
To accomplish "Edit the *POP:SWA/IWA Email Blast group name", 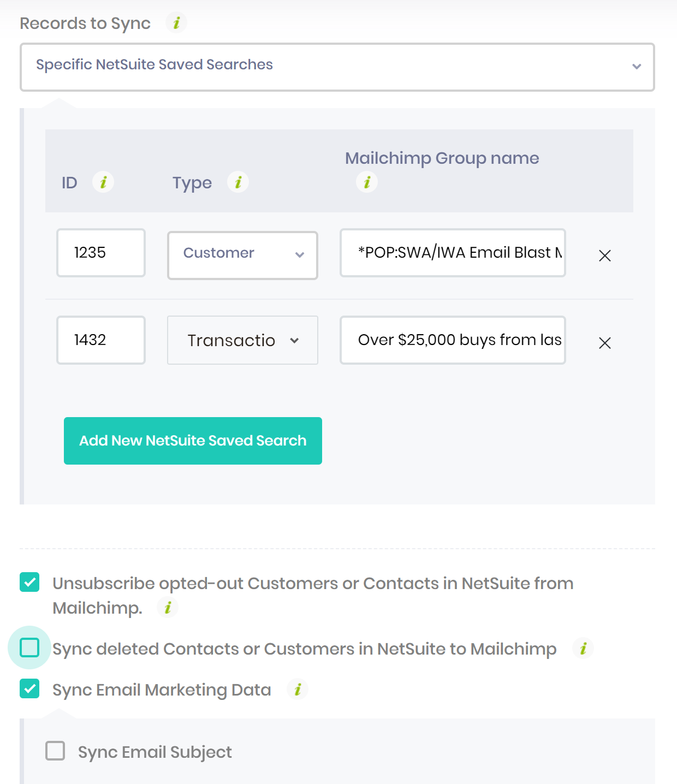I will pos(453,252).
